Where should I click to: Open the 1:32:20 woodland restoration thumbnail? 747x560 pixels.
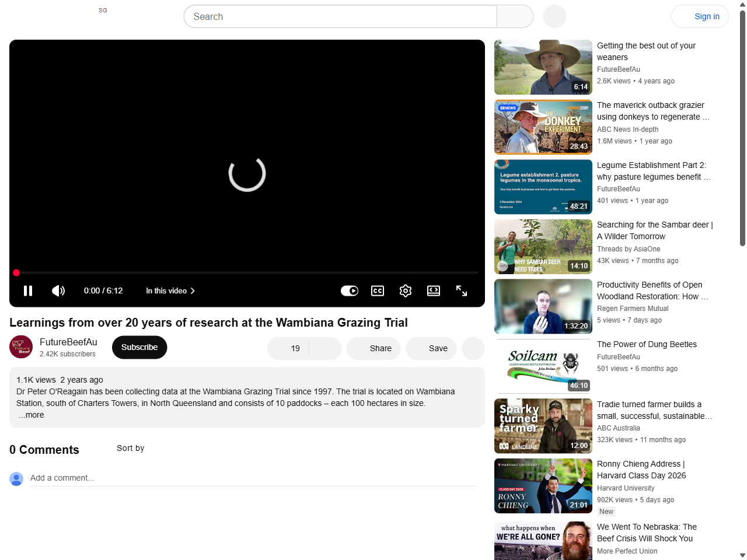click(x=543, y=306)
